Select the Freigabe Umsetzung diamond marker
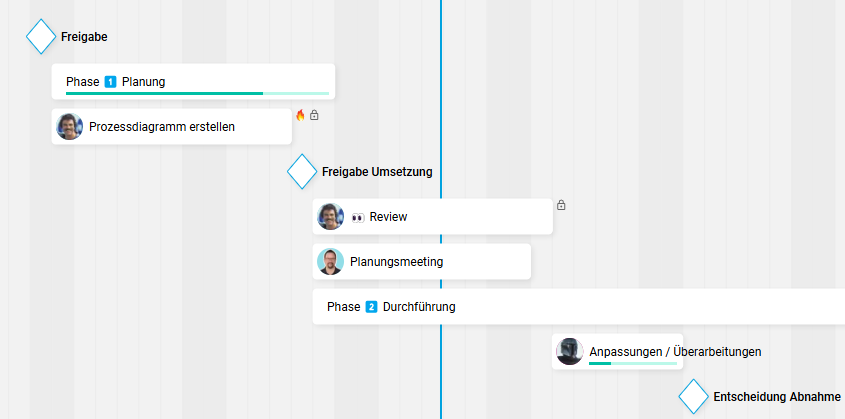845x419 pixels. pos(301,172)
